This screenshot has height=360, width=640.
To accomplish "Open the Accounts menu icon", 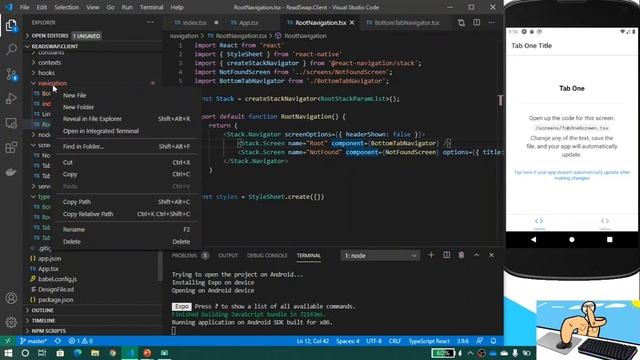I will point(11,298).
